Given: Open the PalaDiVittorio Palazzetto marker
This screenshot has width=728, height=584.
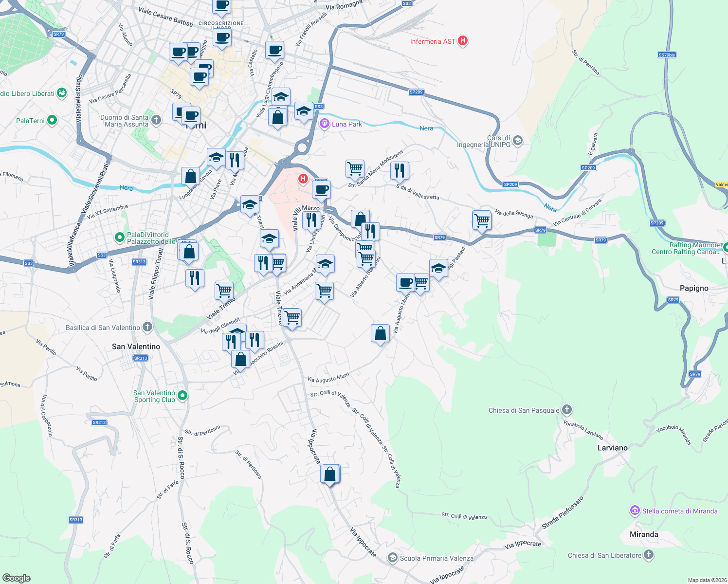Looking at the screenshot, I should [x=120, y=237].
